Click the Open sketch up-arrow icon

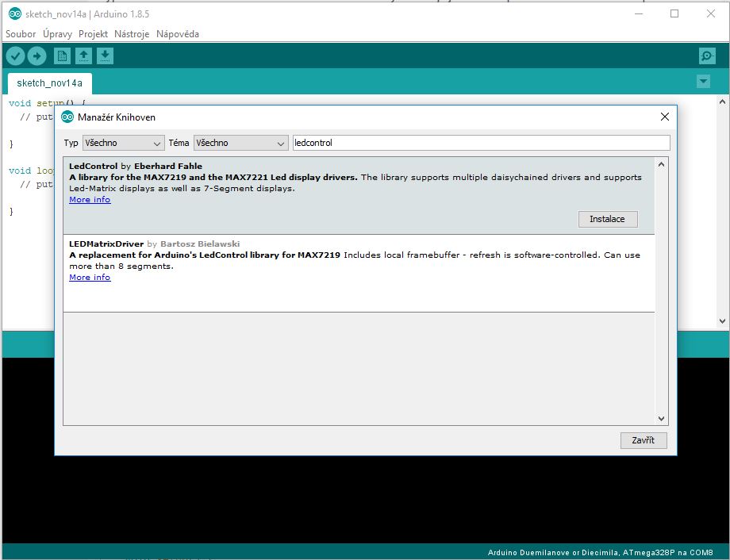point(83,56)
